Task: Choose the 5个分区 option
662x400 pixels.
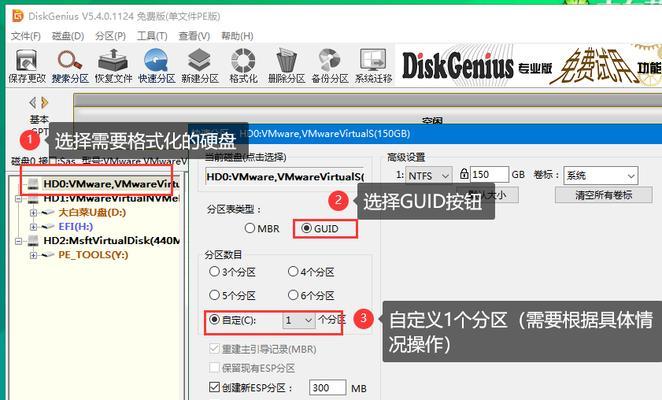Action: 214,295
